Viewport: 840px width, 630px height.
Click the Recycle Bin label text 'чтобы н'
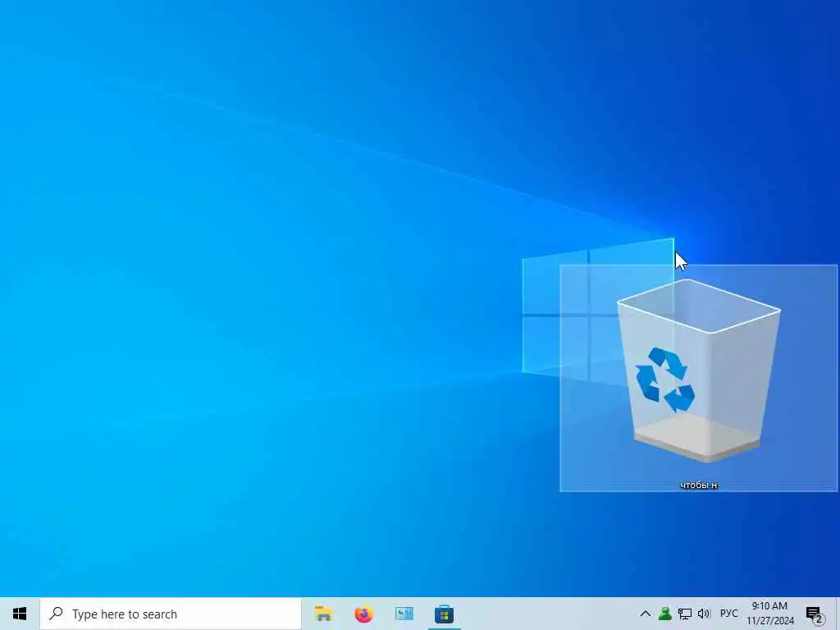pos(699,486)
